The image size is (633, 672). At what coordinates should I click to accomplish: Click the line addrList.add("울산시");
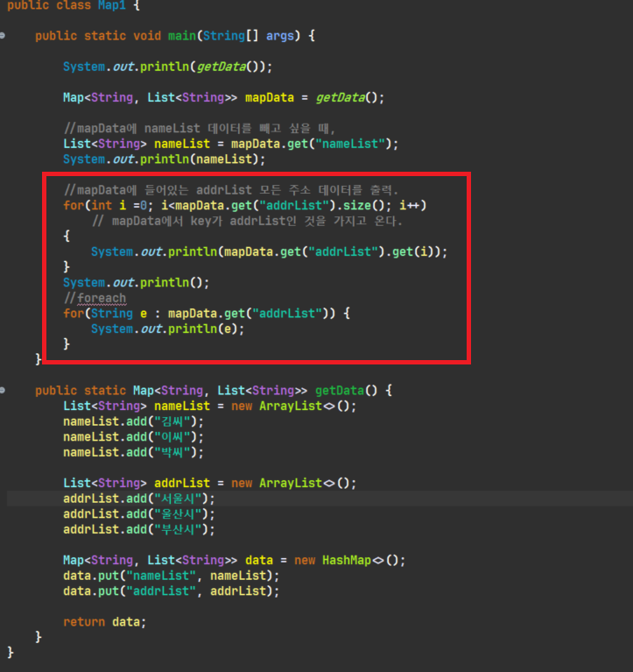(138, 514)
